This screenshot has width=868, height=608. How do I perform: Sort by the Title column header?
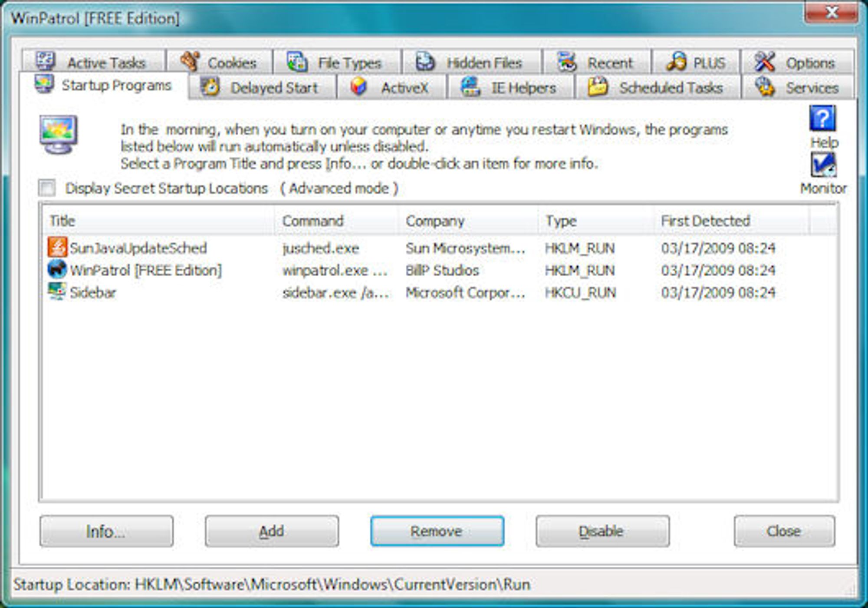(158, 221)
